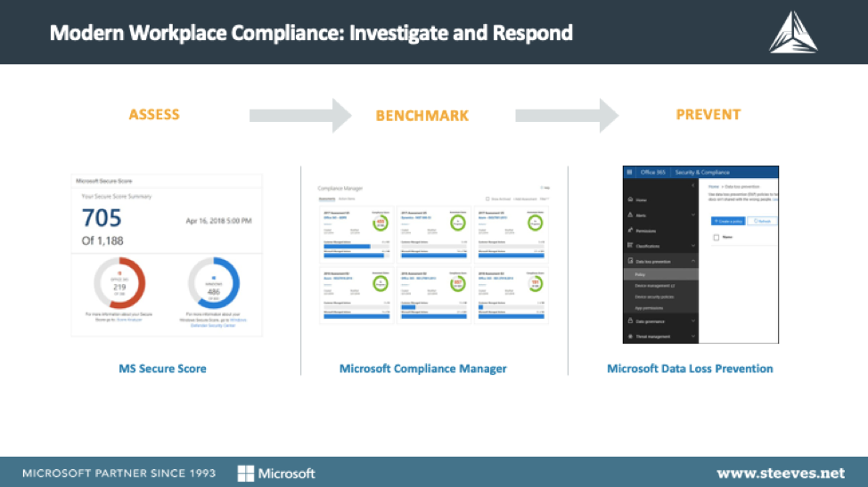Click the Office 365 red donut chart
This screenshot has height=487, width=868.
click(x=119, y=284)
